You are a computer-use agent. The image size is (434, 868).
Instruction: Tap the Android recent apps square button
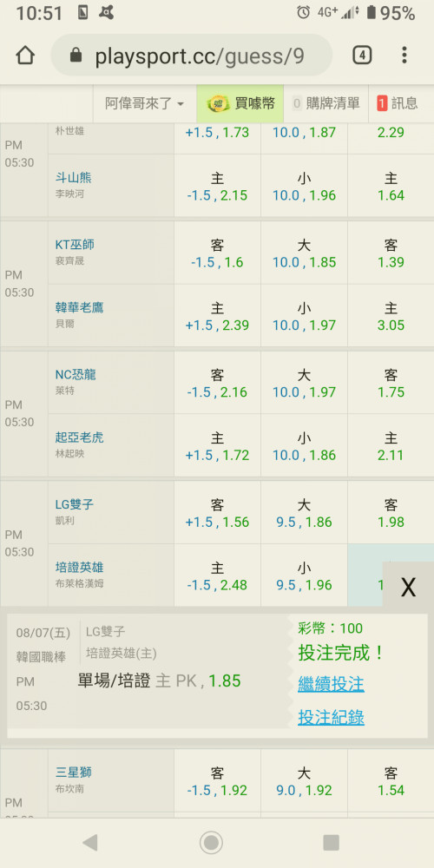(331, 843)
